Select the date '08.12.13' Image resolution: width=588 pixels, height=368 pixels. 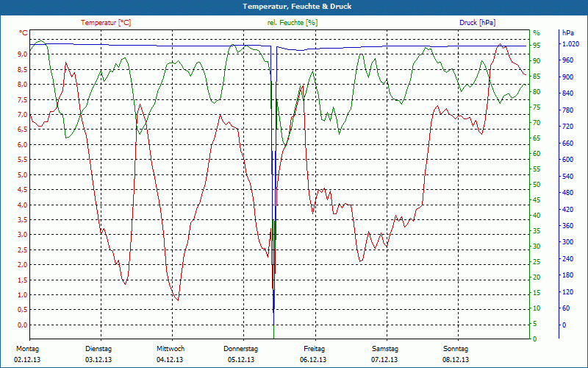456,360
